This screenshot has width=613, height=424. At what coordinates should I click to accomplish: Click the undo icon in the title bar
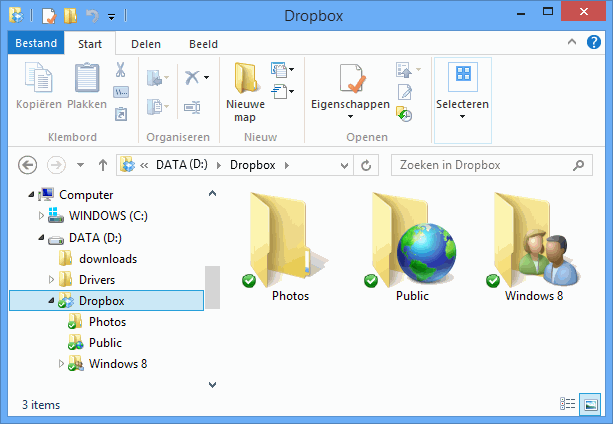click(92, 16)
